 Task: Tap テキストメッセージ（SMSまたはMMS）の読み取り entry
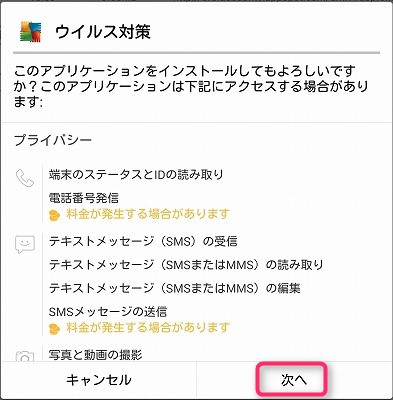click(x=186, y=265)
